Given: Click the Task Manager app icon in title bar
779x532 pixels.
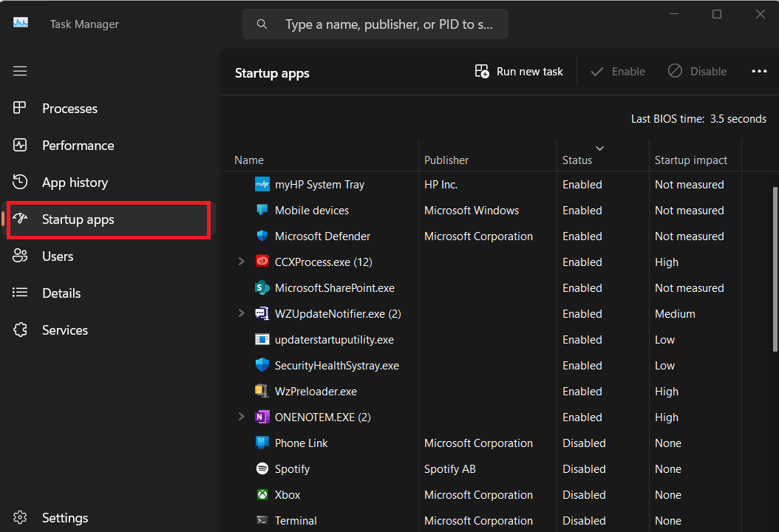Looking at the screenshot, I should (x=21, y=23).
